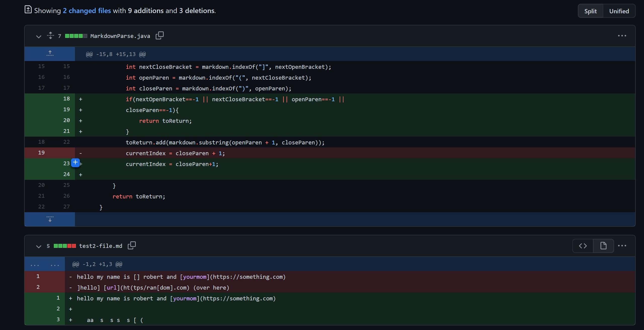This screenshot has height=330, width=644.
Task: Copy the MarkdownParse.java file path
Action: point(159,35)
